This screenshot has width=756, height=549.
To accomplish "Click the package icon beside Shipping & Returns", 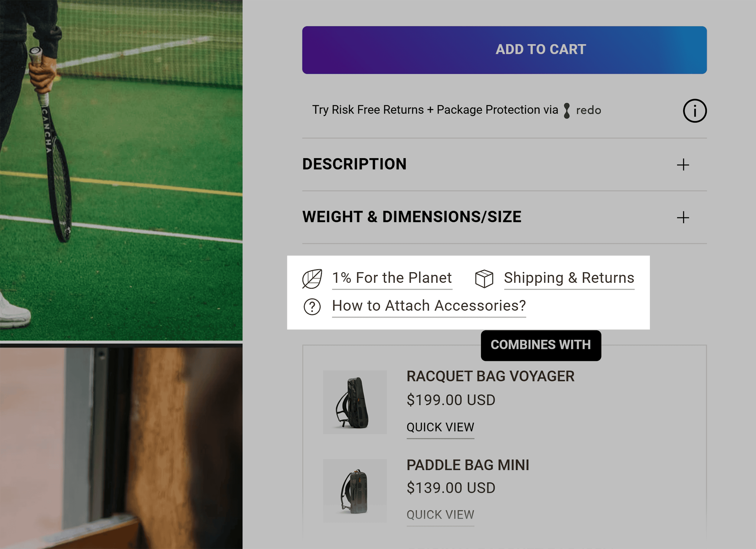I will pos(484,278).
